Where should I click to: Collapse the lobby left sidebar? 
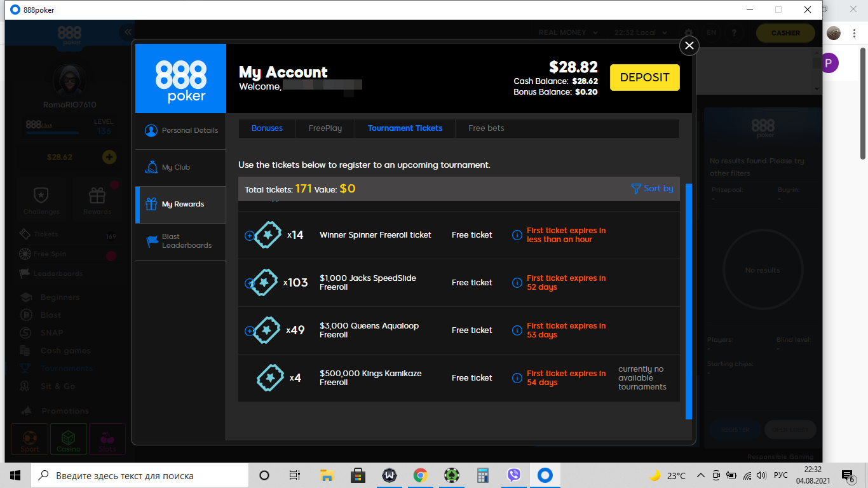pos(128,32)
